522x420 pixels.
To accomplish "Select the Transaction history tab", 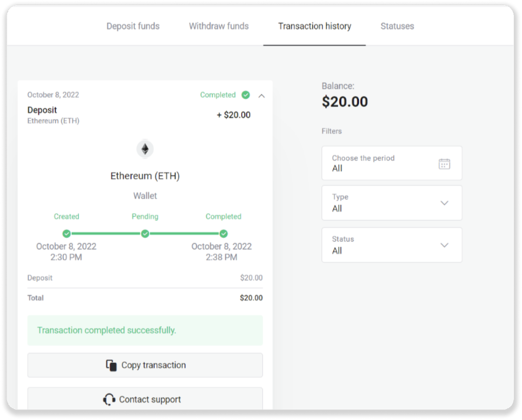I will 315,26.
